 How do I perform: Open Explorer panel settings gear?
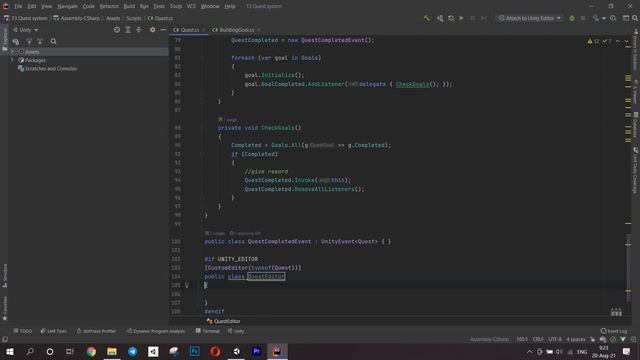[x=152, y=30]
